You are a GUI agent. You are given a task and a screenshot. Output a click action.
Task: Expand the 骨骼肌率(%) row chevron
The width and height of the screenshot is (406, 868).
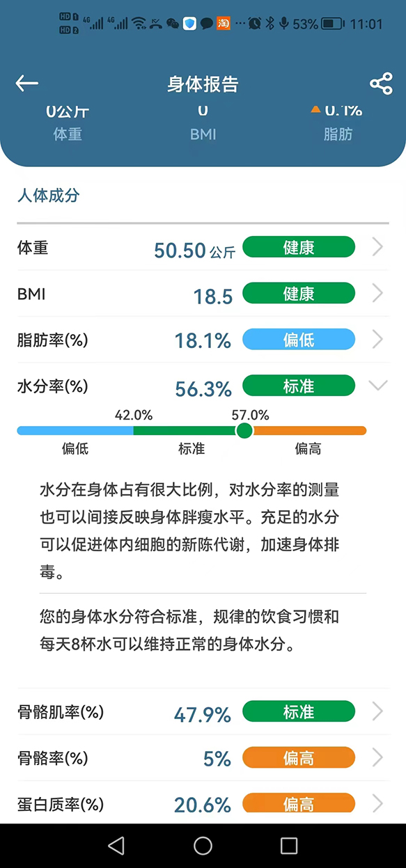point(377,711)
